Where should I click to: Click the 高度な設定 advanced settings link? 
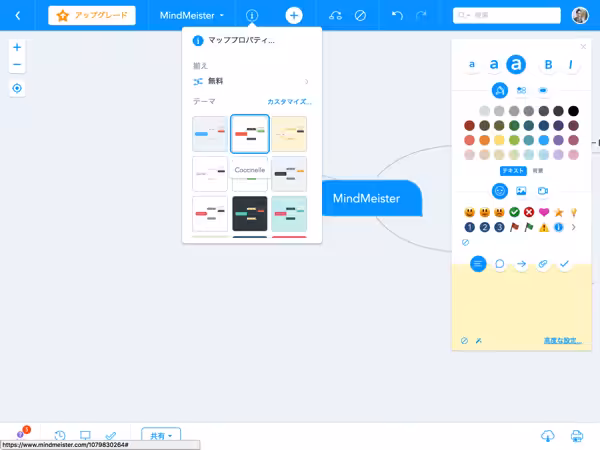562,341
